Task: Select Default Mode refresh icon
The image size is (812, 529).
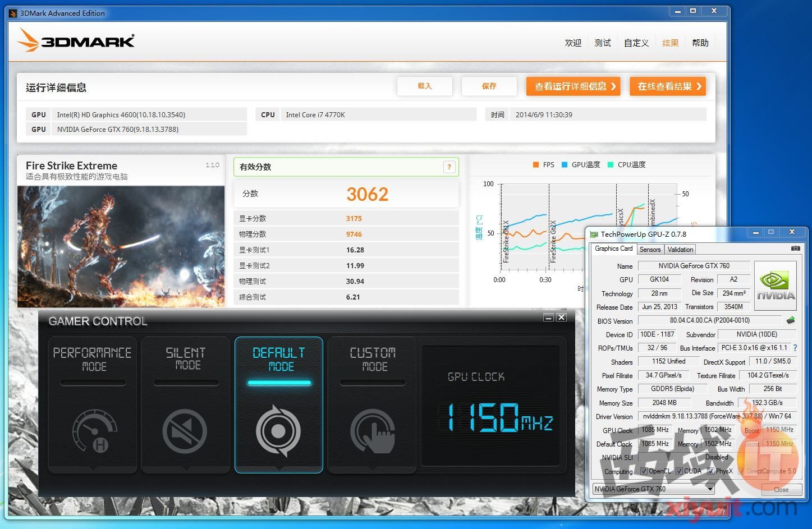Action: pos(278,431)
